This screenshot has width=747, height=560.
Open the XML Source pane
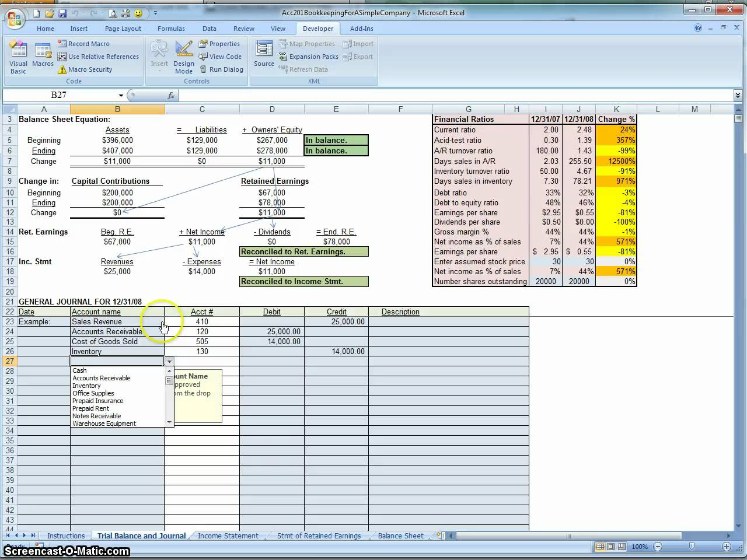tap(264, 56)
